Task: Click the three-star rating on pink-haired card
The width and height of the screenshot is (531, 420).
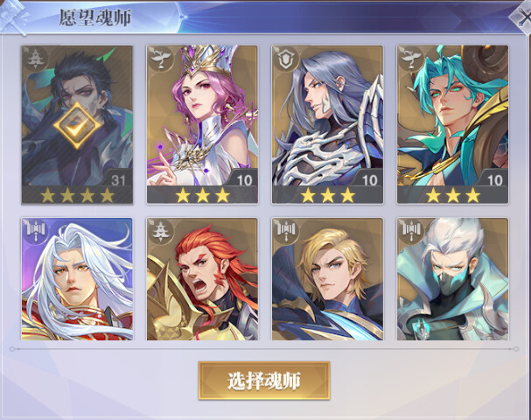Action: [202, 195]
